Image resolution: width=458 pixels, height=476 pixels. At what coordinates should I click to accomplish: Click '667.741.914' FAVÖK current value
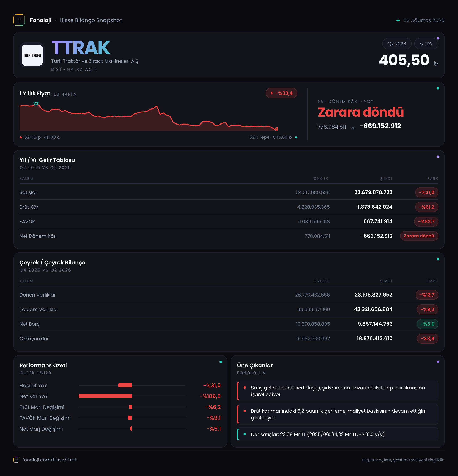(x=378, y=222)
